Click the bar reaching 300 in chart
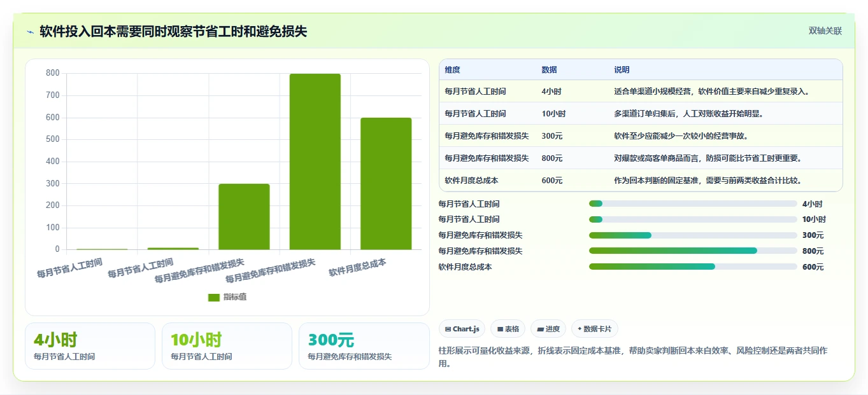868x395 pixels. tap(244, 217)
